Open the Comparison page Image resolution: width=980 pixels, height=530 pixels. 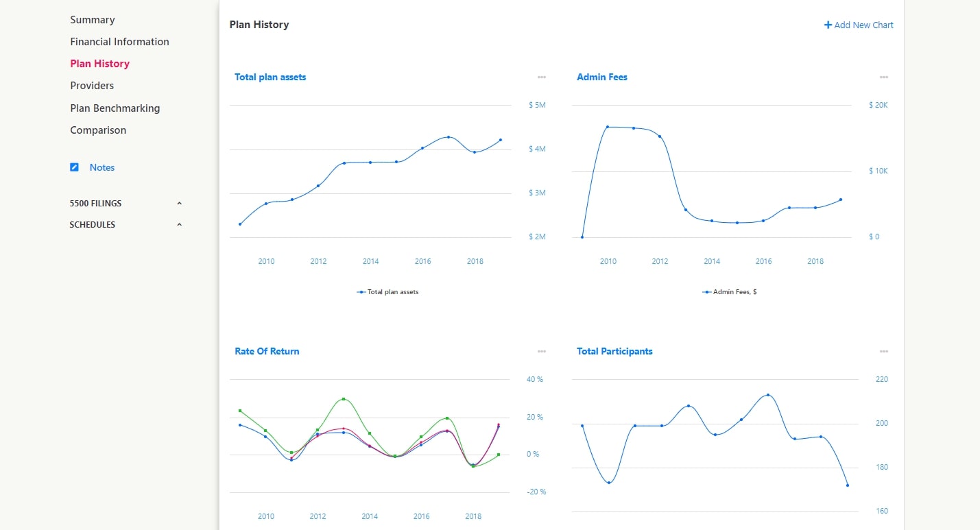[x=98, y=130]
